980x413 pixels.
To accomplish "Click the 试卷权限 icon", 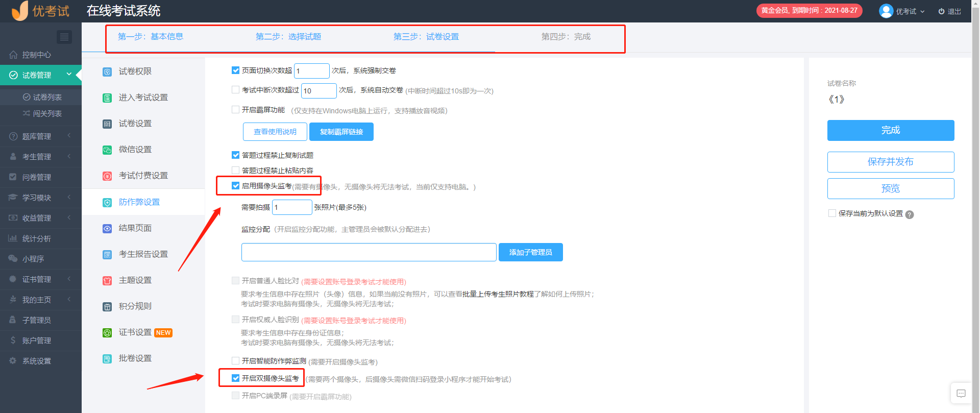I will 107,72.
